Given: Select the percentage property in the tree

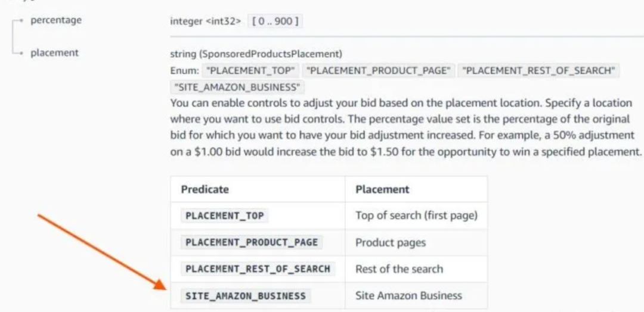Looking at the screenshot, I should [x=56, y=20].
